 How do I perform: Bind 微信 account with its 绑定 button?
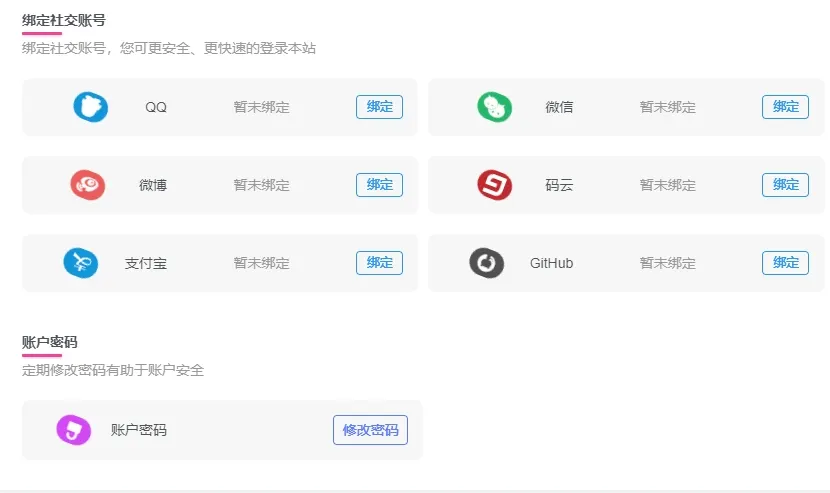click(x=786, y=107)
